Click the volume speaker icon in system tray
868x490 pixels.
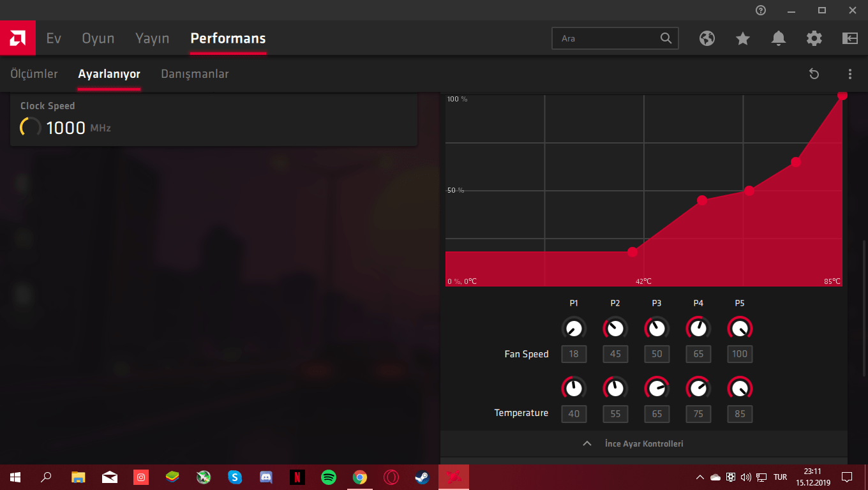point(746,477)
